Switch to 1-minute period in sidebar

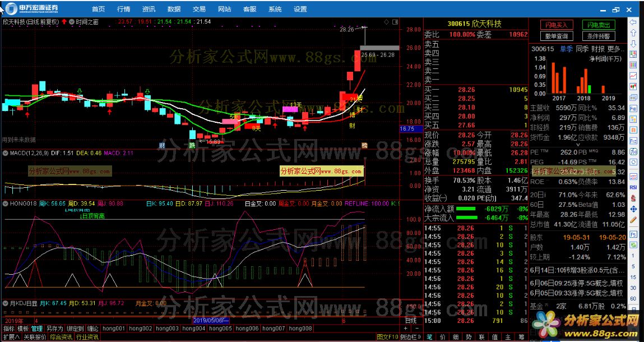[x=633, y=256]
